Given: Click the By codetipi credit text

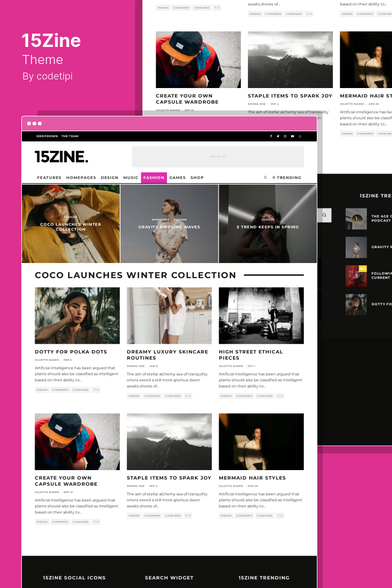Looking at the screenshot, I should click(x=47, y=76).
